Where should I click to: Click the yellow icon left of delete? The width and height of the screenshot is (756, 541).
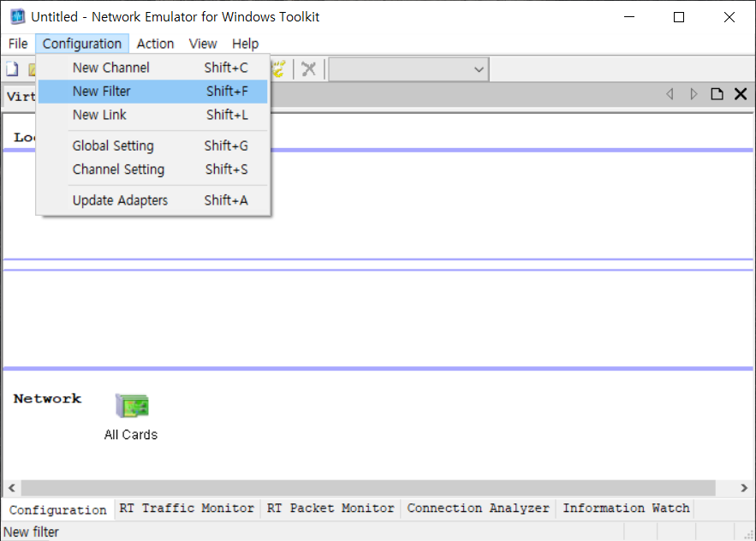pos(279,69)
